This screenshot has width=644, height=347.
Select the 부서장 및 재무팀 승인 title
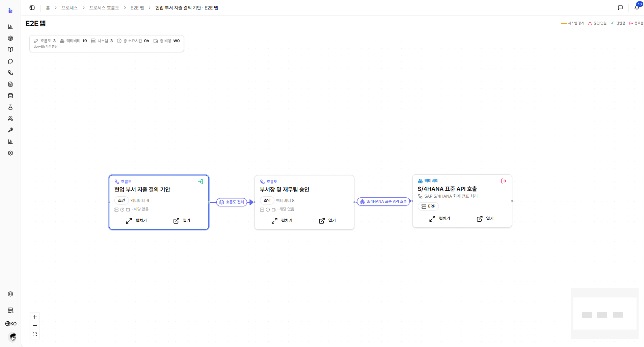[x=285, y=190]
